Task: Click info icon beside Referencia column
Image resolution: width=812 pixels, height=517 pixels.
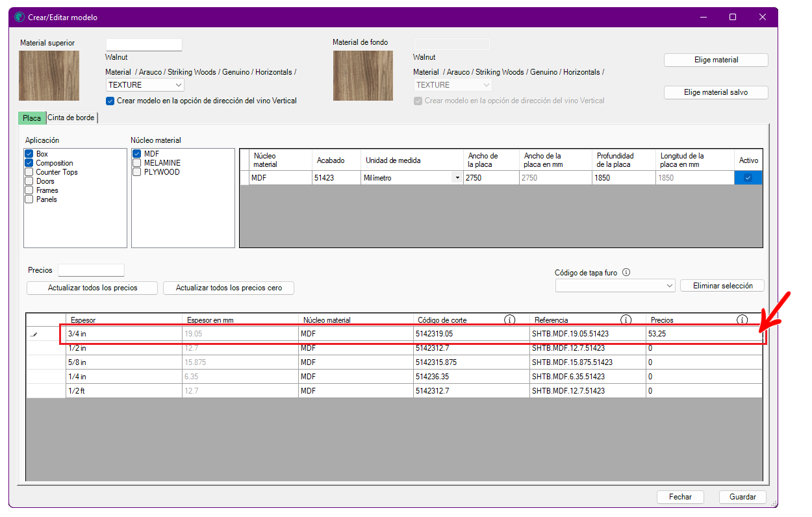Action: (626, 320)
